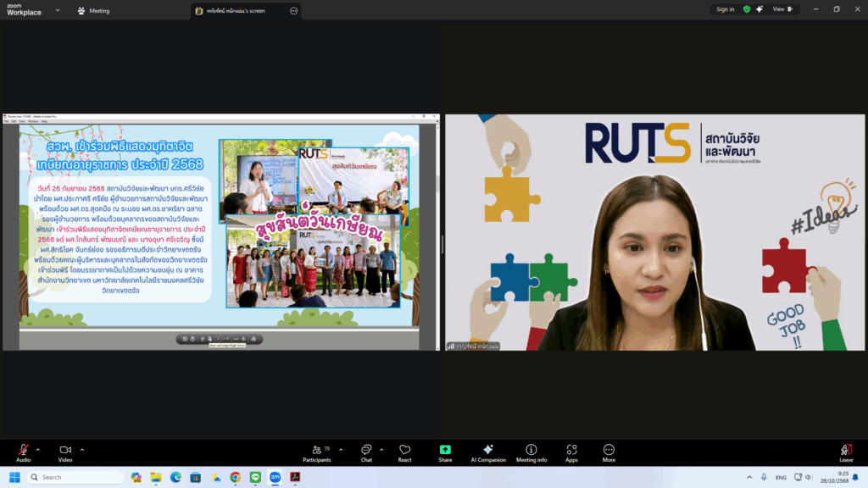Turn on the camera with the Video button
This screenshot has width=868, height=488.
coord(65,452)
